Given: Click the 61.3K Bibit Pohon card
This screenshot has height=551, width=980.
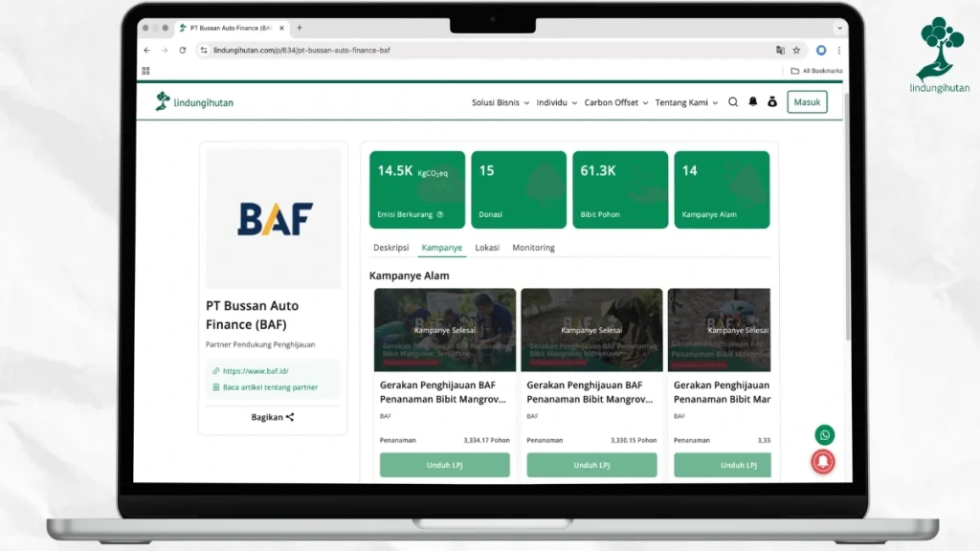Looking at the screenshot, I should tap(620, 189).
